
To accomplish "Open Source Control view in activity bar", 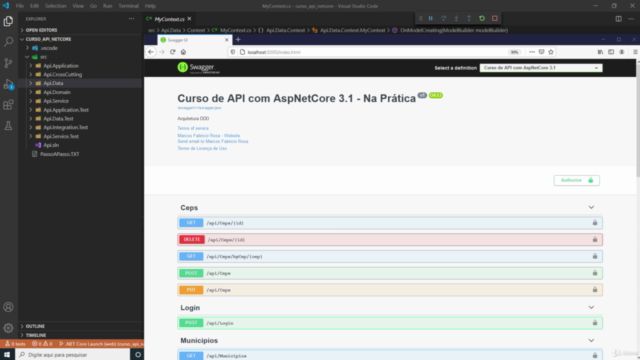I will point(8,63).
